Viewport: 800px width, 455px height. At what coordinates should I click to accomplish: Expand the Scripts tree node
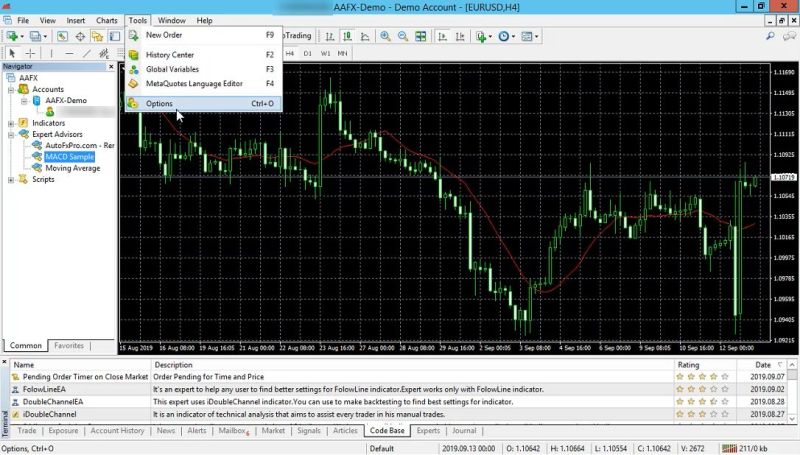[x=10, y=180]
